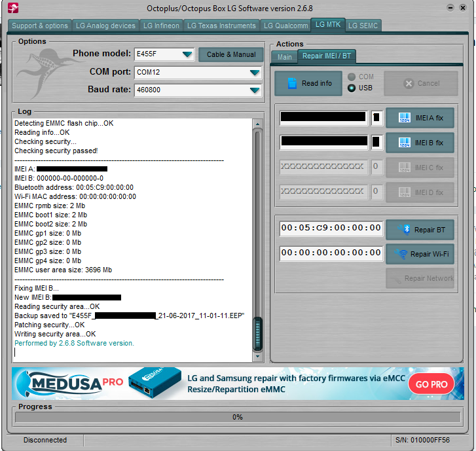Click the IMEI B check digit field
This screenshot has width=476, height=451.
(x=376, y=143)
